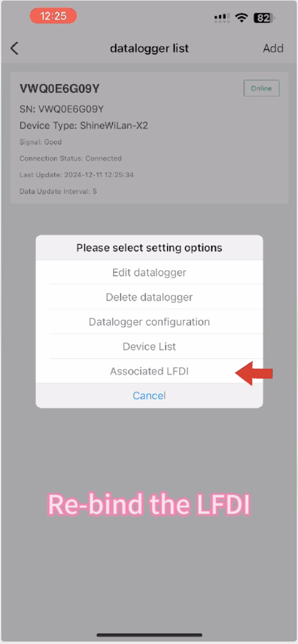Tap the VWQ0E6G09Y datalogger name heading
The height and width of the screenshot is (644, 298).
coord(60,89)
